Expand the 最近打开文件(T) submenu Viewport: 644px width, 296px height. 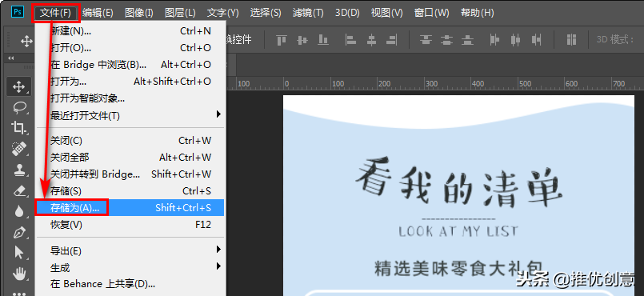click(x=130, y=116)
